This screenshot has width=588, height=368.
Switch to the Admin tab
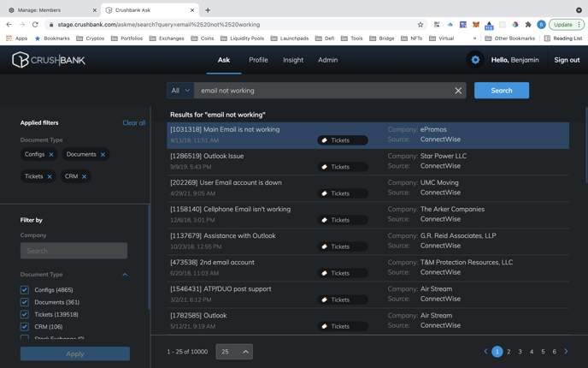tap(327, 60)
